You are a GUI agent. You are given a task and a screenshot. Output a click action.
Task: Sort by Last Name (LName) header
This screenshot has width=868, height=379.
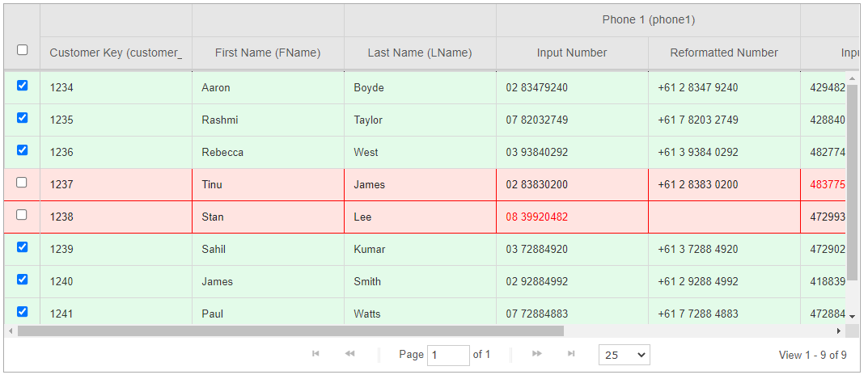click(x=420, y=53)
